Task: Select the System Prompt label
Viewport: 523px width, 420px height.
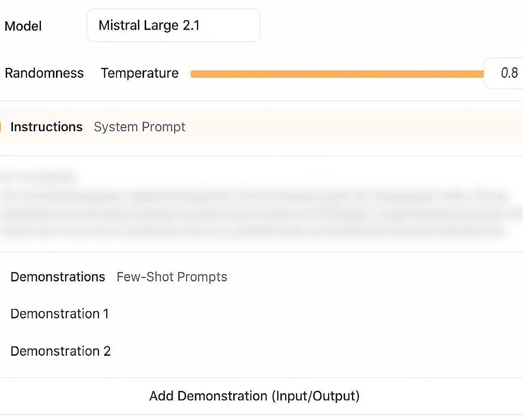Action: (x=139, y=127)
